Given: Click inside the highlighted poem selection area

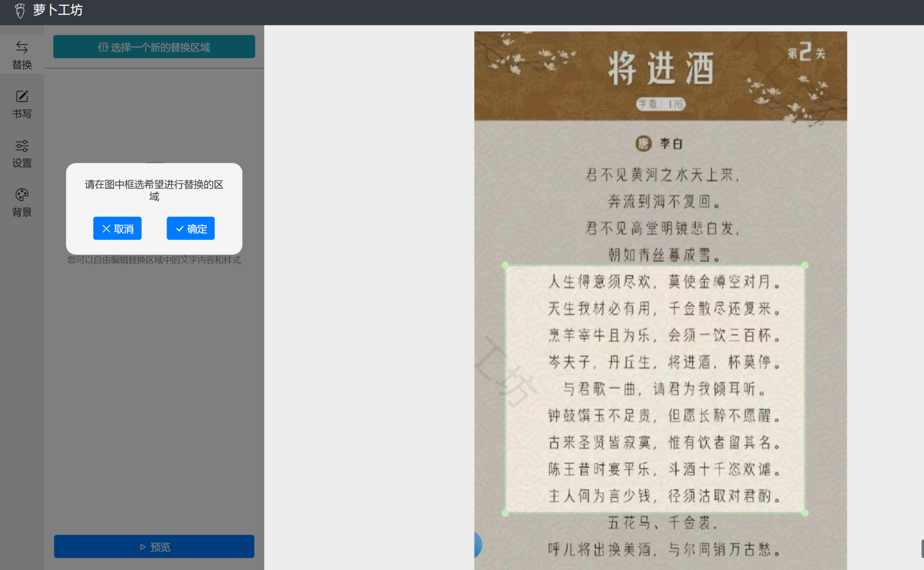Looking at the screenshot, I should pyautogui.click(x=654, y=389).
